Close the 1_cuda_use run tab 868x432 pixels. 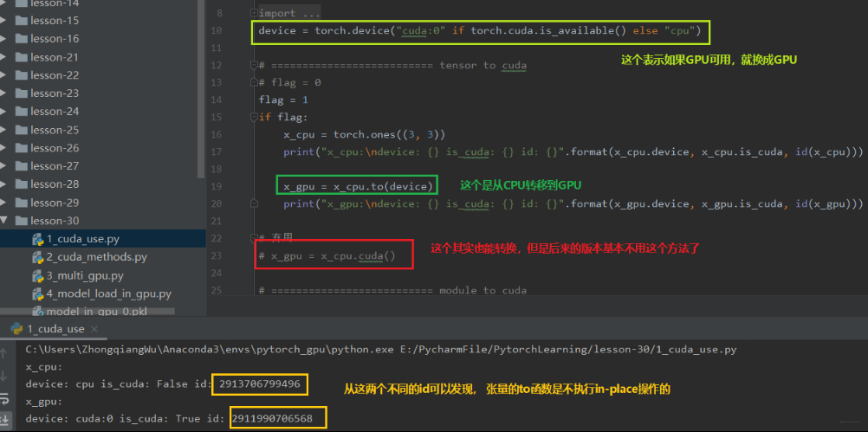[x=94, y=329]
